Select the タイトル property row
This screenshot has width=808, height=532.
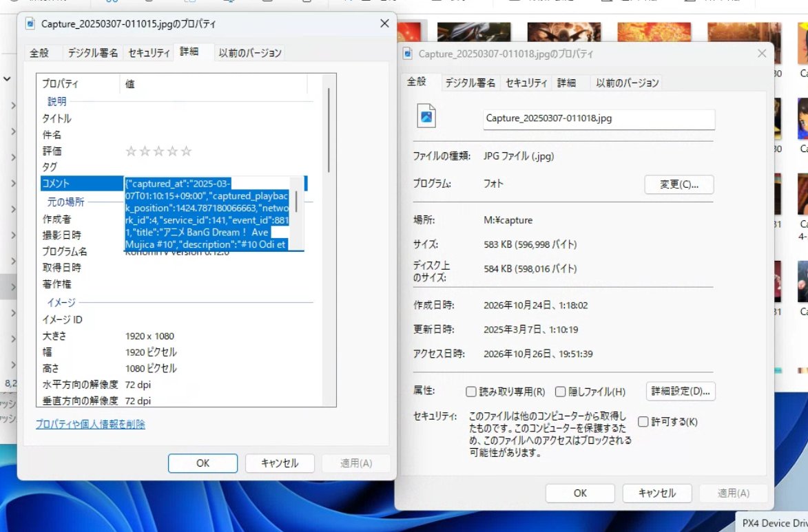pyautogui.click(x=174, y=118)
